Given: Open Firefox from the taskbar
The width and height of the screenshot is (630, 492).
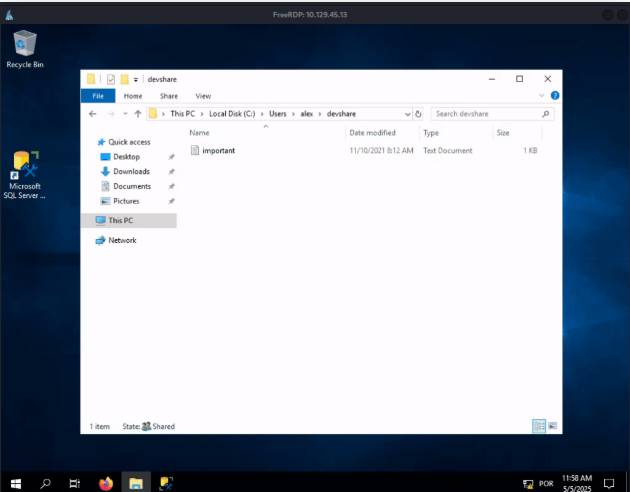Looking at the screenshot, I should [x=105, y=483].
